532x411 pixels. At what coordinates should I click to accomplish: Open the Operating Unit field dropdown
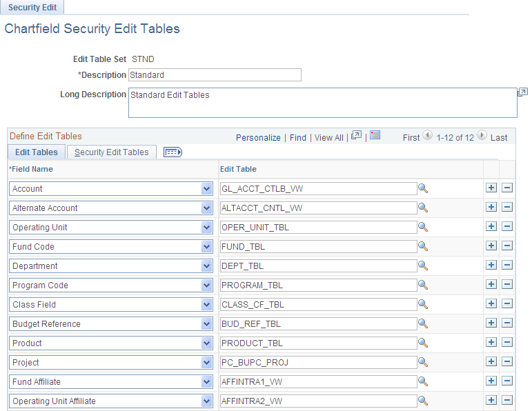click(x=206, y=227)
